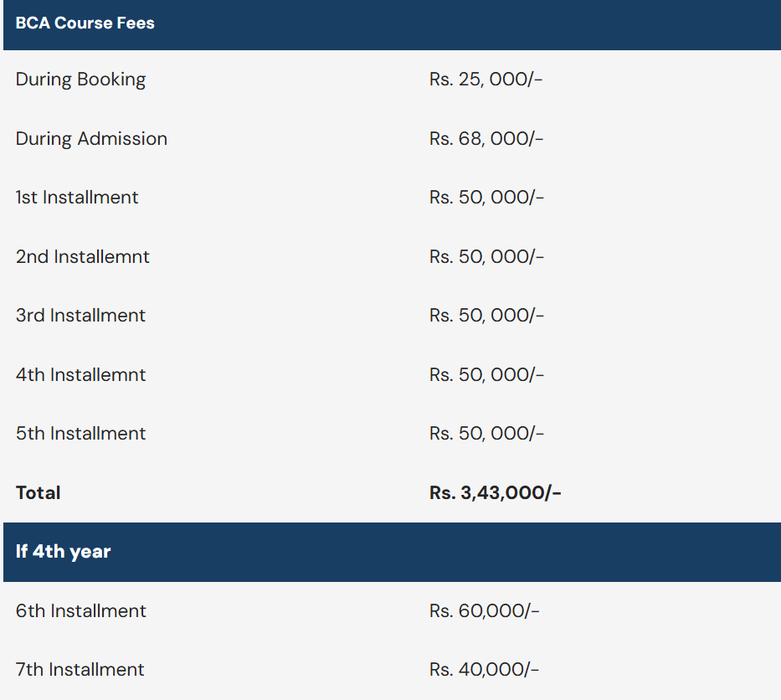The image size is (781, 700).
Task: Click the 3rd Installment label
Action: (80, 316)
